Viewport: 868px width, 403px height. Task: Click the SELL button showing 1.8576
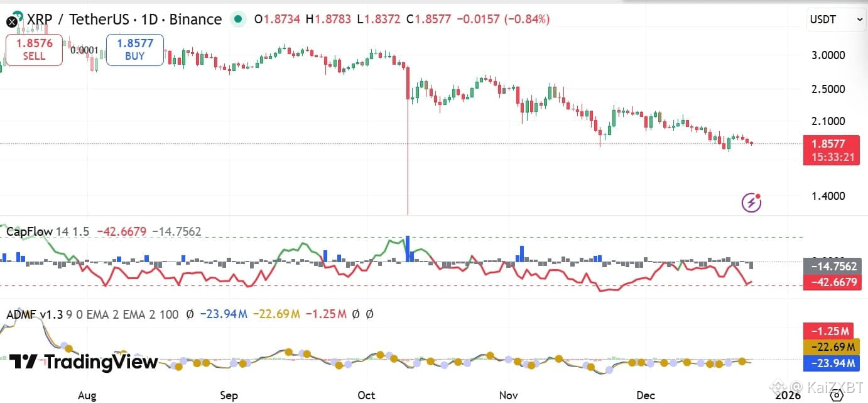(33, 50)
